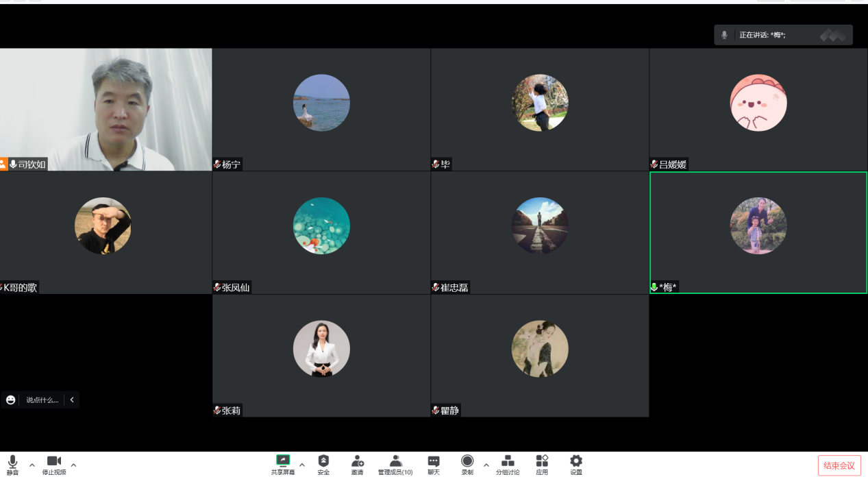Open the invite (邀请) dialog
Image resolution: width=868 pixels, height=479 pixels.
(357, 464)
